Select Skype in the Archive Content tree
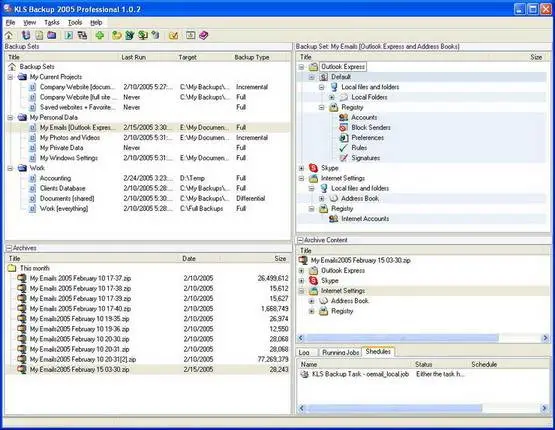The image size is (555, 430). [330, 280]
